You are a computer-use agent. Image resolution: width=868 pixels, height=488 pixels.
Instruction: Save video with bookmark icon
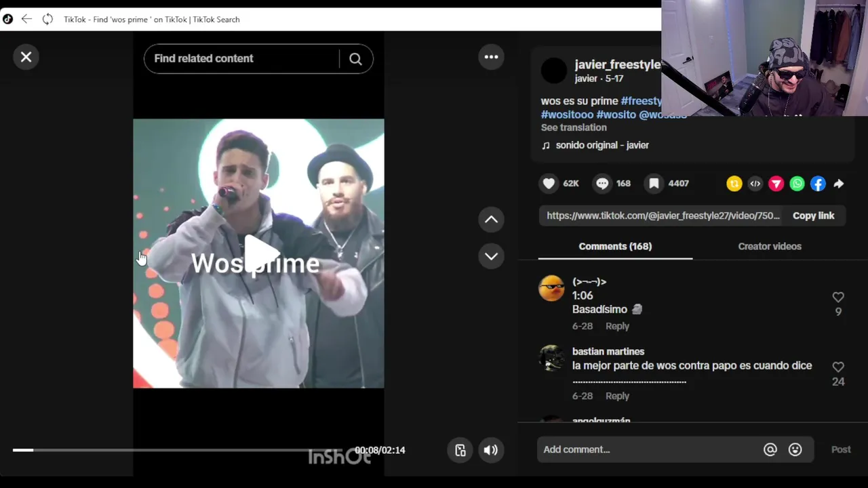click(x=654, y=183)
